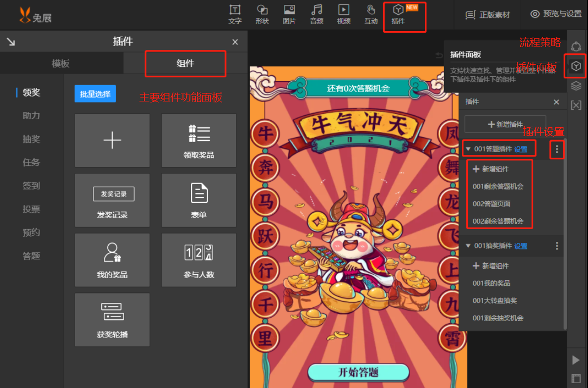
Task: Open the 插件面板 cube icon in sidebar
Action: [x=576, y=66]
